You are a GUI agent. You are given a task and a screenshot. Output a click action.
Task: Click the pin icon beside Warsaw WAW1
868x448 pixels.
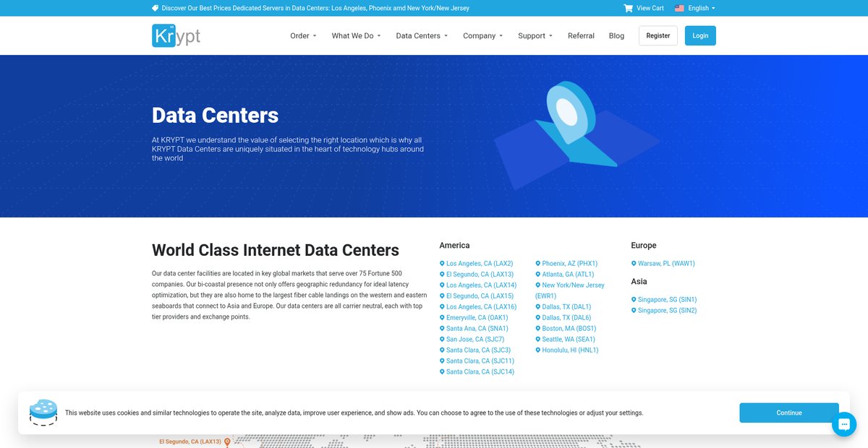[634, 264]
